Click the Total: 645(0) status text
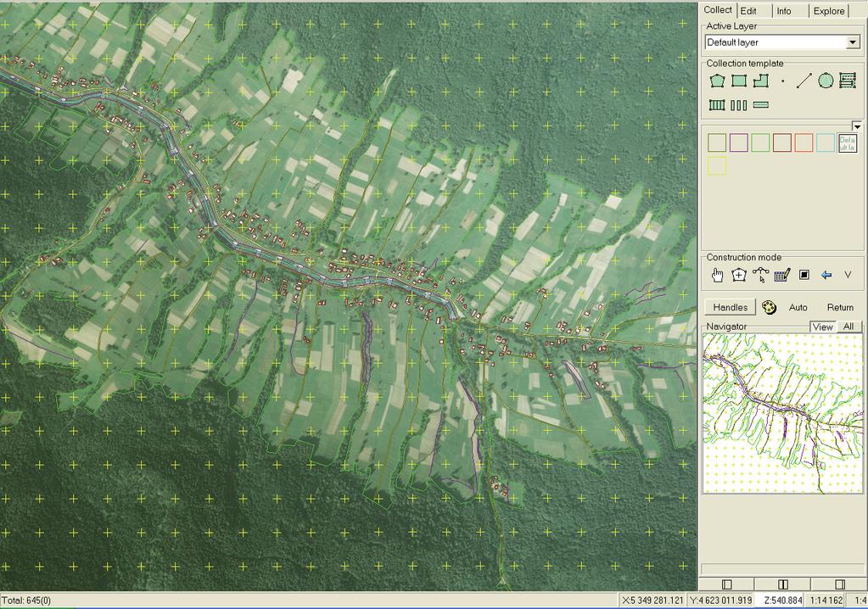The width and height of the screenshot is (868, 609). [26, 601]
